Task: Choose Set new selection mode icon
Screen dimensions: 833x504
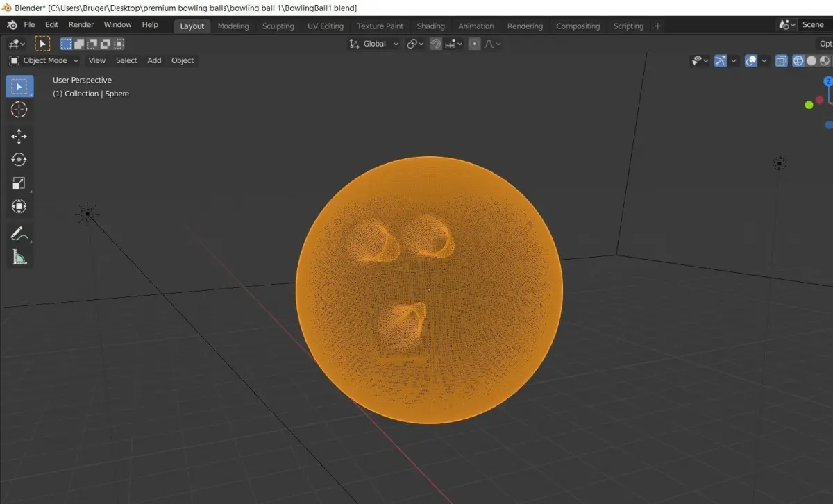Action: [x=66, y=44]
